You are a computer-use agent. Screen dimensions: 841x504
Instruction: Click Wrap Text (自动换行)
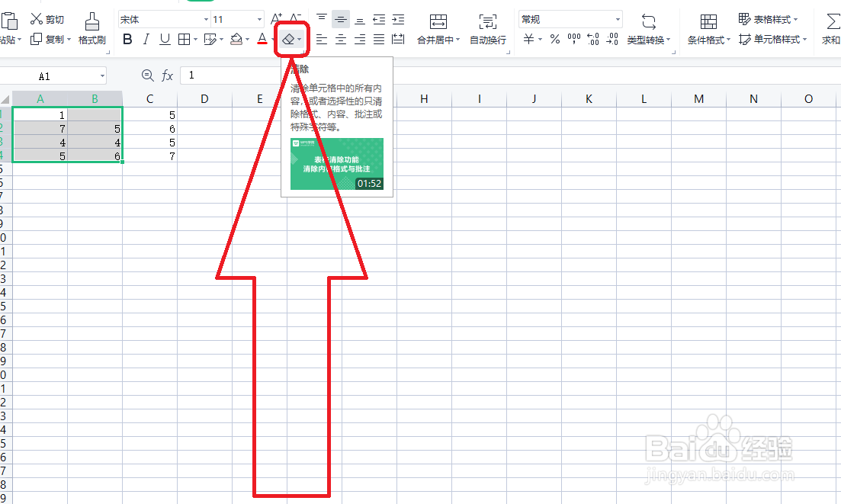coord(487,29)
